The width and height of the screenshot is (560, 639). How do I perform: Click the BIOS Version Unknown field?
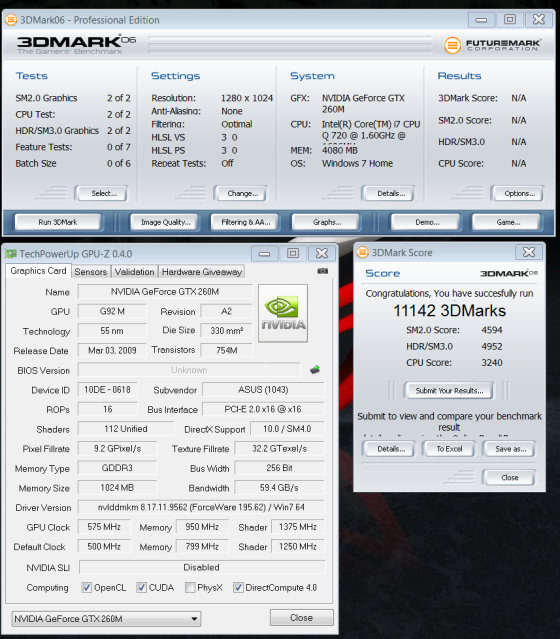pos(189,370)
